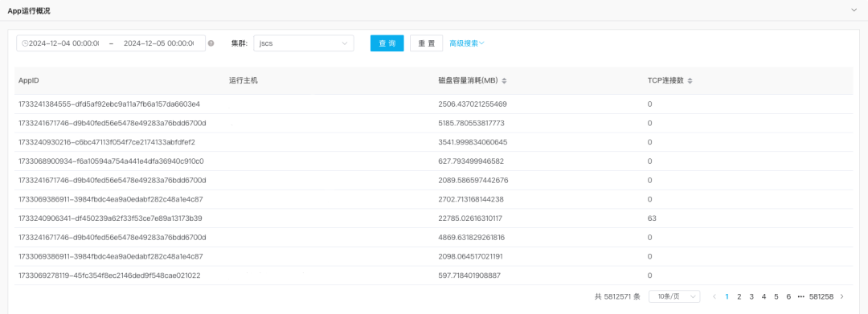The image size is (868, 314).
Task: Open the 集群 jscs dropdown
Action: [303, 43]
